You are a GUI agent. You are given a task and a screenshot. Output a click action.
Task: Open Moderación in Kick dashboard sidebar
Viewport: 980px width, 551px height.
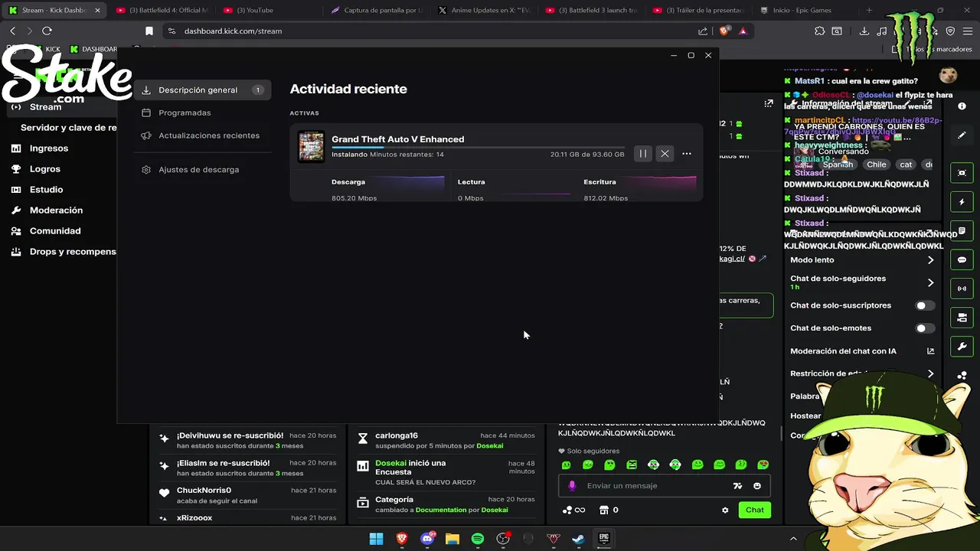56,210
